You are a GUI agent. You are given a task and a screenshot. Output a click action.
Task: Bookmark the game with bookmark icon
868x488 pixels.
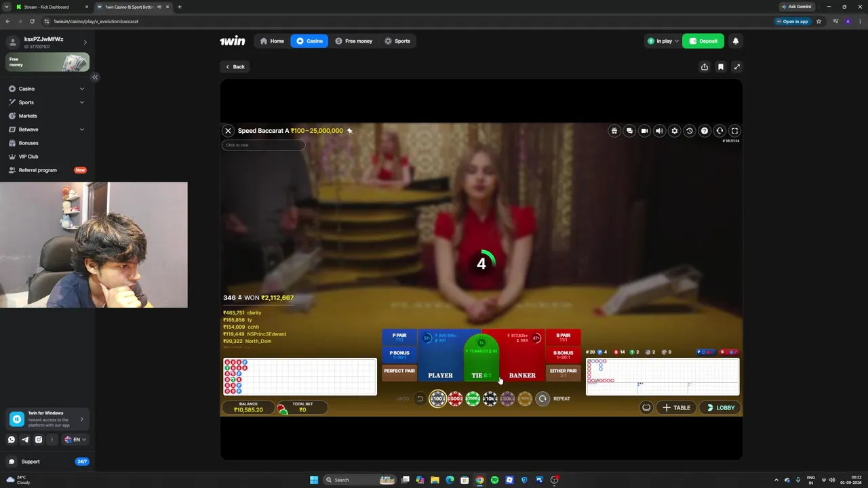pos(721,66)
